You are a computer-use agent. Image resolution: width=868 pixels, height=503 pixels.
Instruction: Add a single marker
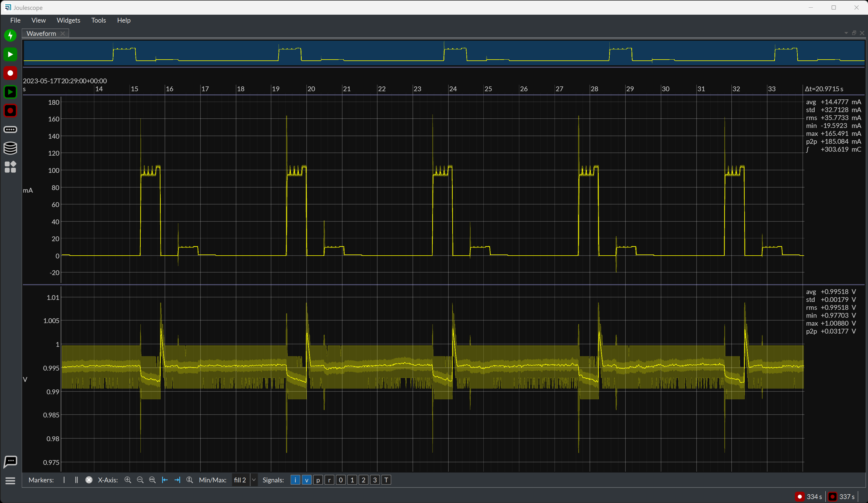(64, 480)
